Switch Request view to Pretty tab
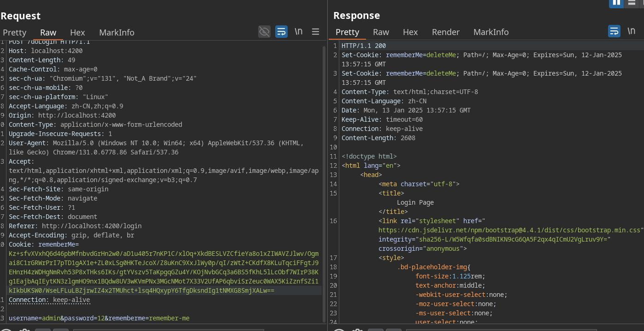644x331 pixels. 15,32
